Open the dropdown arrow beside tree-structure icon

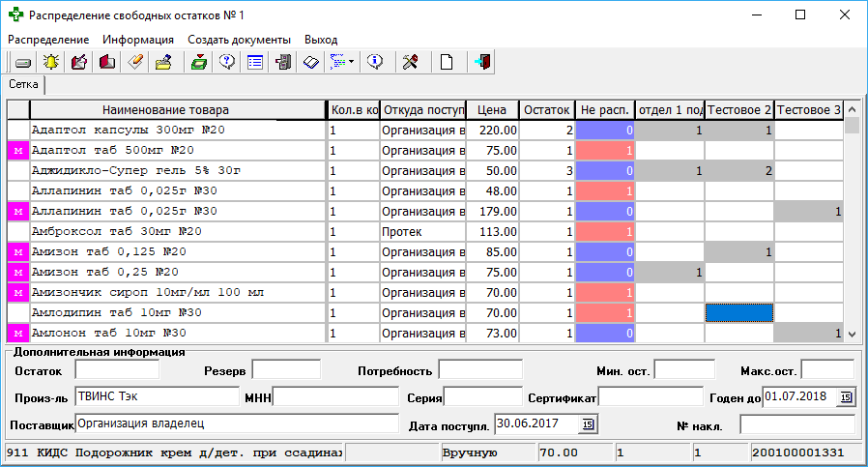[x=351, y=62]
